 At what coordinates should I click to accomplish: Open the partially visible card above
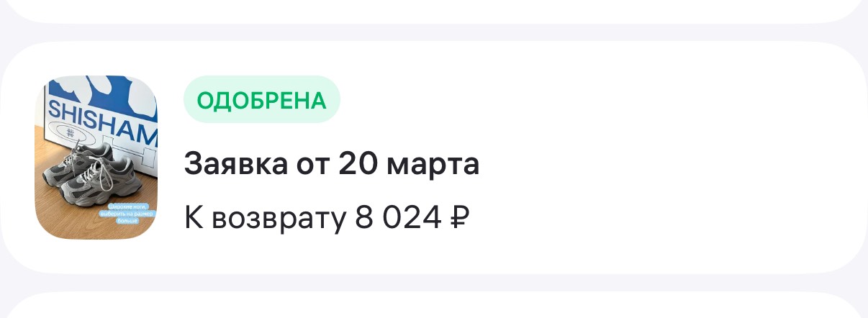[x=434, y=11]
